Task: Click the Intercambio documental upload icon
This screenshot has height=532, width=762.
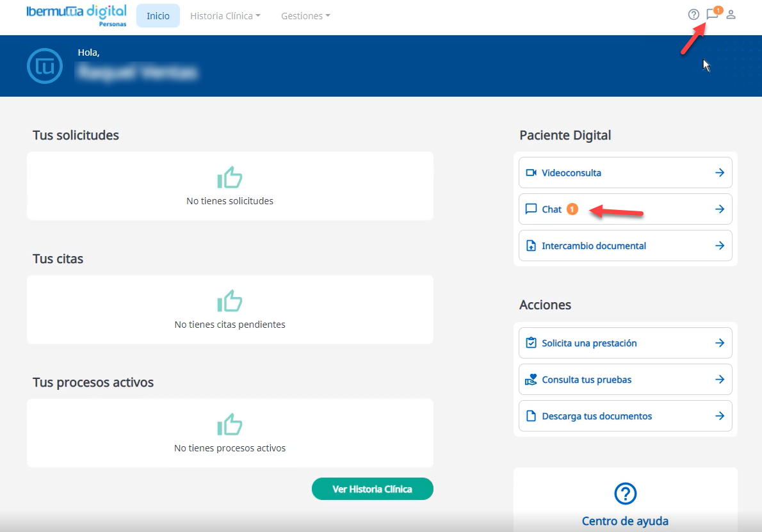Action: pyautogui.click(x=531, y=246)
